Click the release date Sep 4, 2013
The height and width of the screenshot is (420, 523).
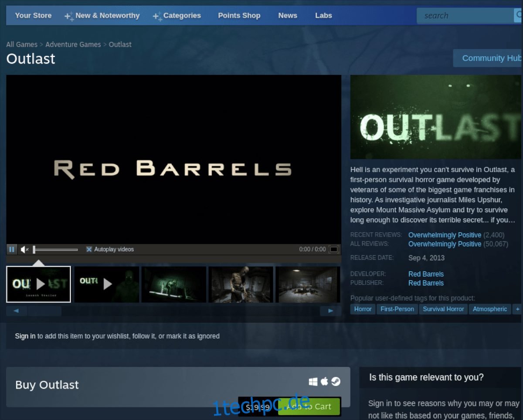(426, 257)
